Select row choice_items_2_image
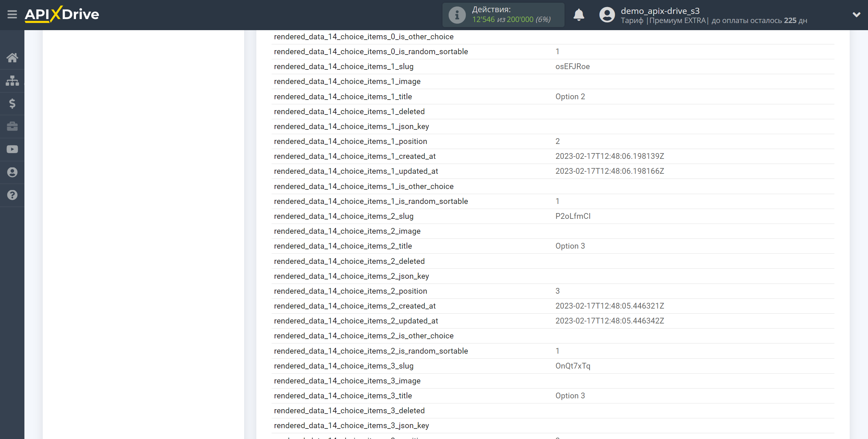The width and height of the screenshot is (868, 439). 553,231
